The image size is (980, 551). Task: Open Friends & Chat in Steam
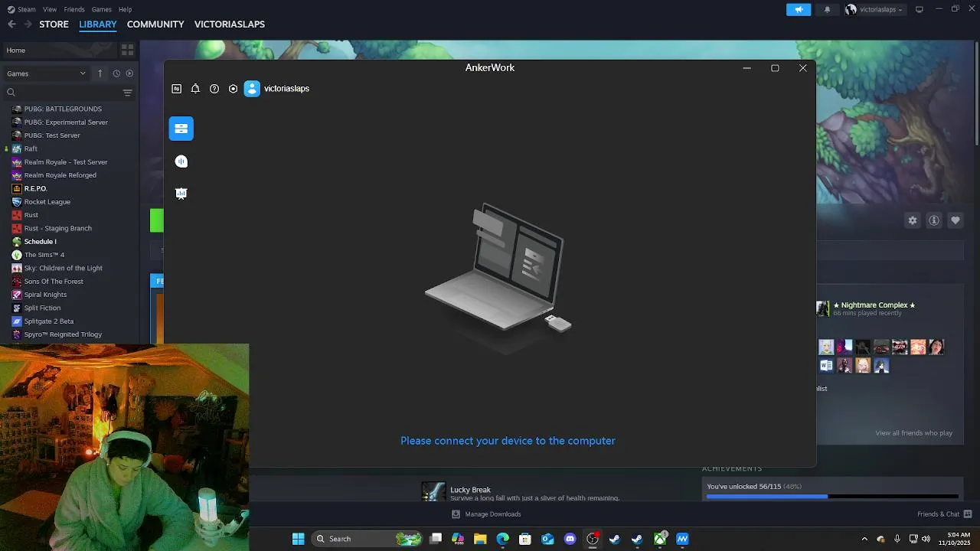(x=945, y=514)
